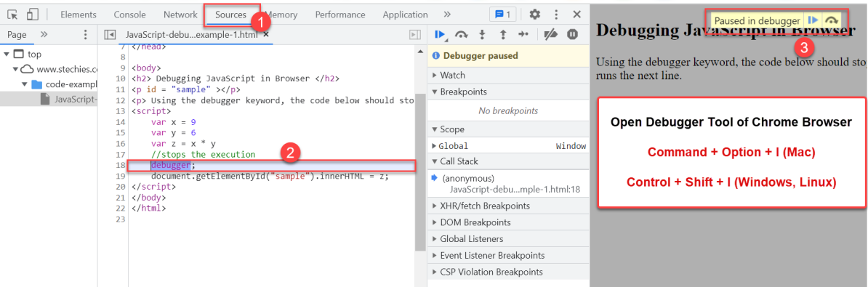This screenshot has width=868, height=287.
Task: Switch to the Sources tab
Action: coord(231,15)
